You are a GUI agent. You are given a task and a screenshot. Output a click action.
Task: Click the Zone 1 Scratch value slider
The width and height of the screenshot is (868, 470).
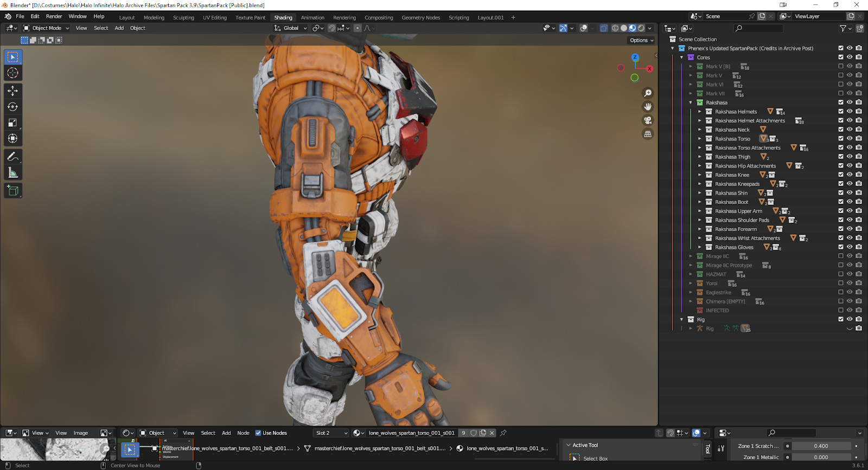821,446
